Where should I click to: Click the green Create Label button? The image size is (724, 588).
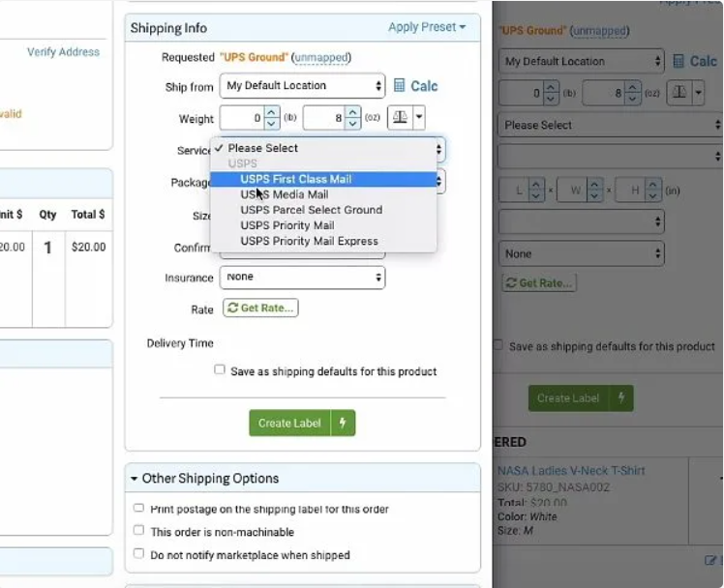point(289,423)
